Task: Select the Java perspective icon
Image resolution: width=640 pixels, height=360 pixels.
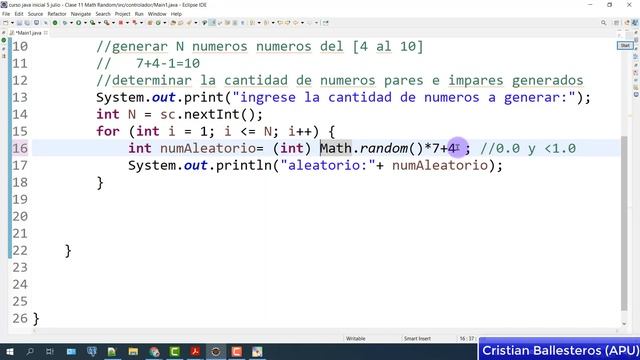Action: pos(635,23)
